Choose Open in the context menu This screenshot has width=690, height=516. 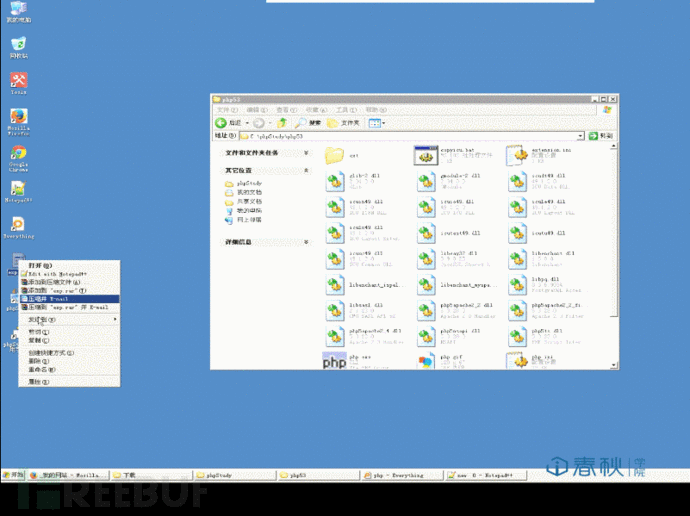click(69, 265)
